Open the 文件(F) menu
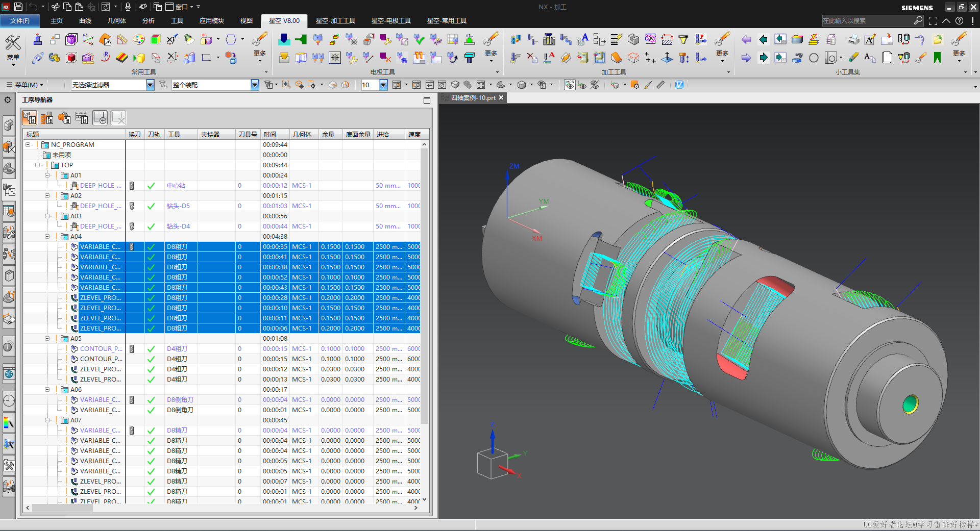The height and width of the screenshot is (531, 980). point(20,21)
